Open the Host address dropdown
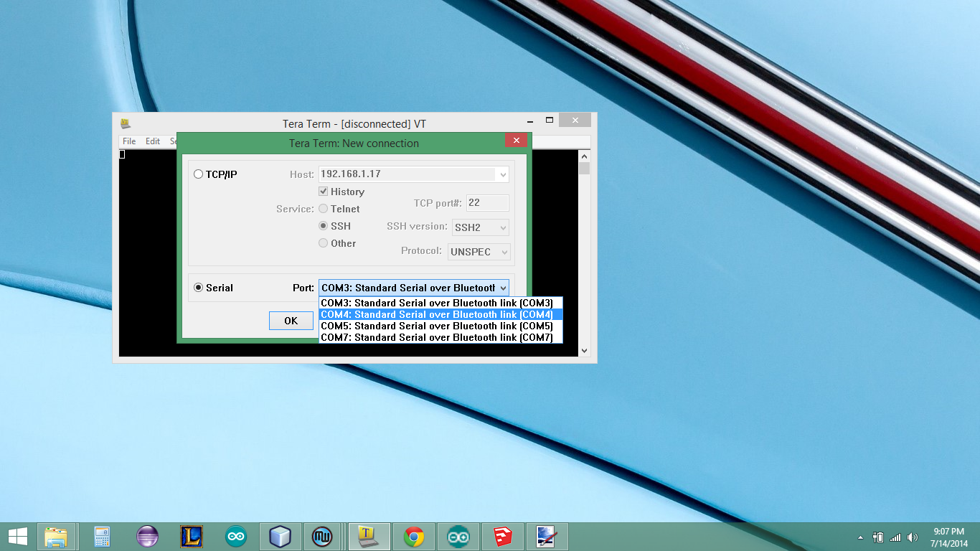 point(502,174)
